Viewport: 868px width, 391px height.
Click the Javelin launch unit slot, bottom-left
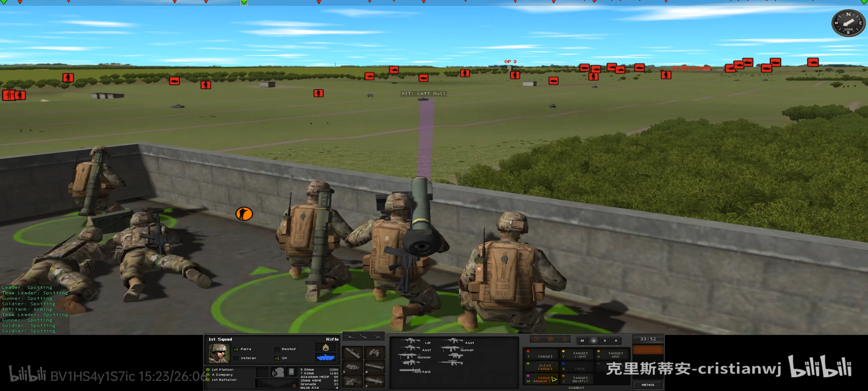[x=353, y=381]
